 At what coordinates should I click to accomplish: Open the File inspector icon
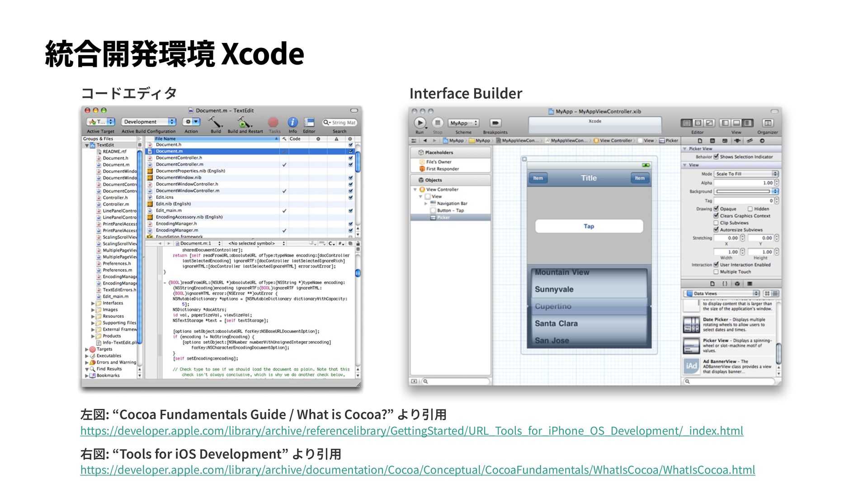700,141
